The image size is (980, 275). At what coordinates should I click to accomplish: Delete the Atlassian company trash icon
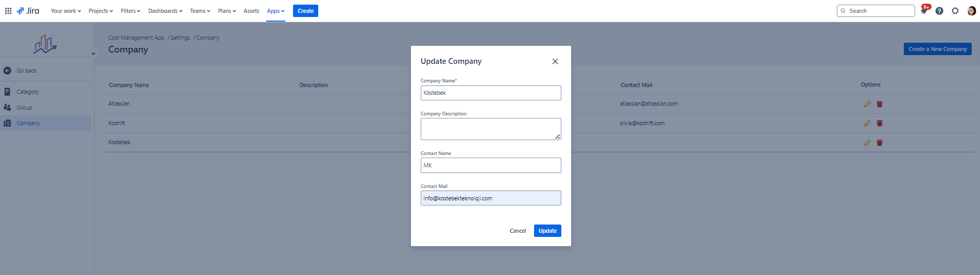[880, 104]
